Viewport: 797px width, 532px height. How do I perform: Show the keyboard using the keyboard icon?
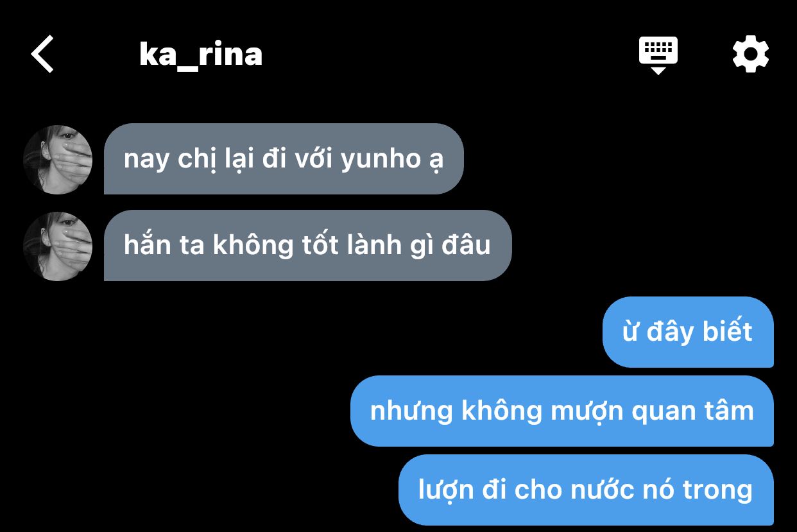coord(658,55)
